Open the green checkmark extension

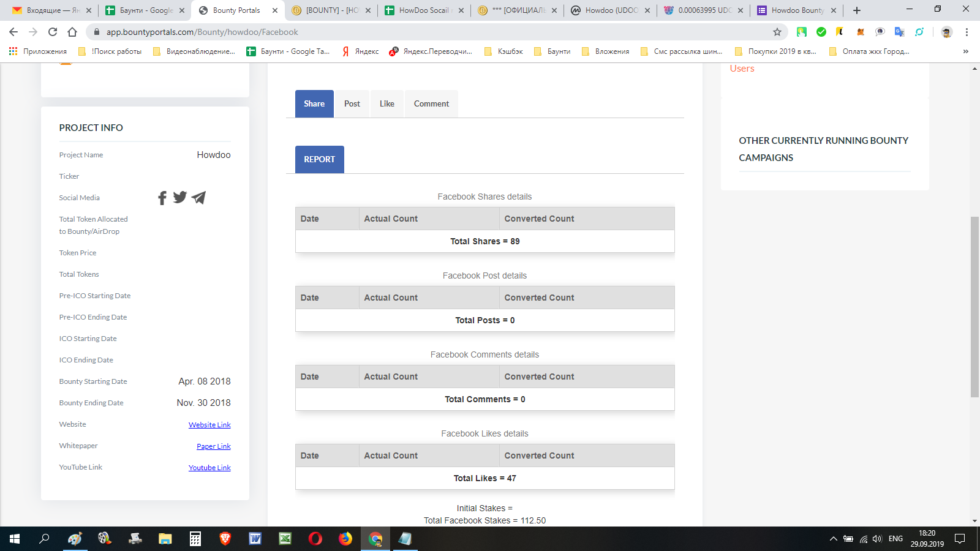pos(821,32)
